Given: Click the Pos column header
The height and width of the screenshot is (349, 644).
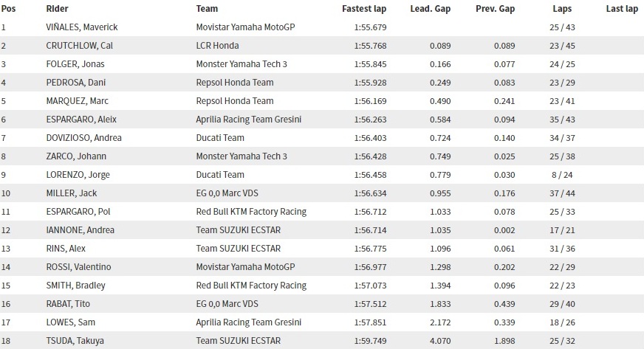Looking at the screenshot, I should [8, 9].
